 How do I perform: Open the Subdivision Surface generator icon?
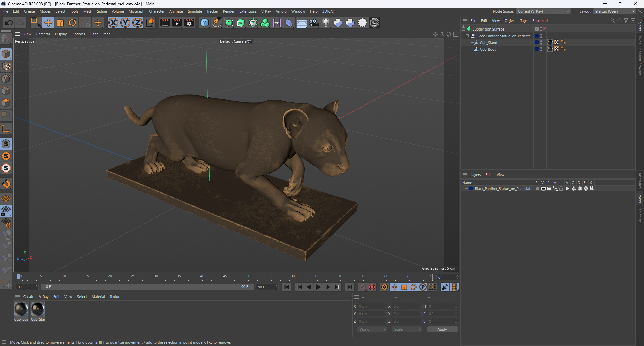229,23
